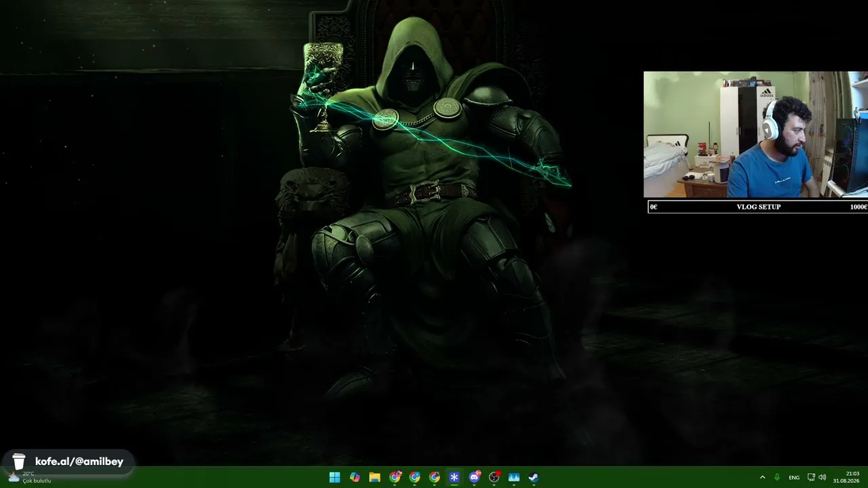Switch to the active blue asterisk app
This screenshot has width=868, height=488.
pos(454,477)
